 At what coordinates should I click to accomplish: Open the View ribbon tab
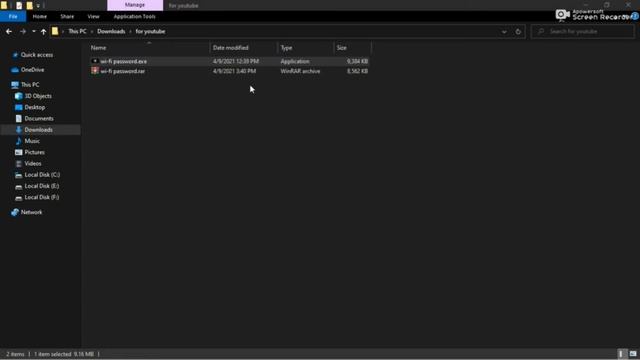tap(93, 16)
